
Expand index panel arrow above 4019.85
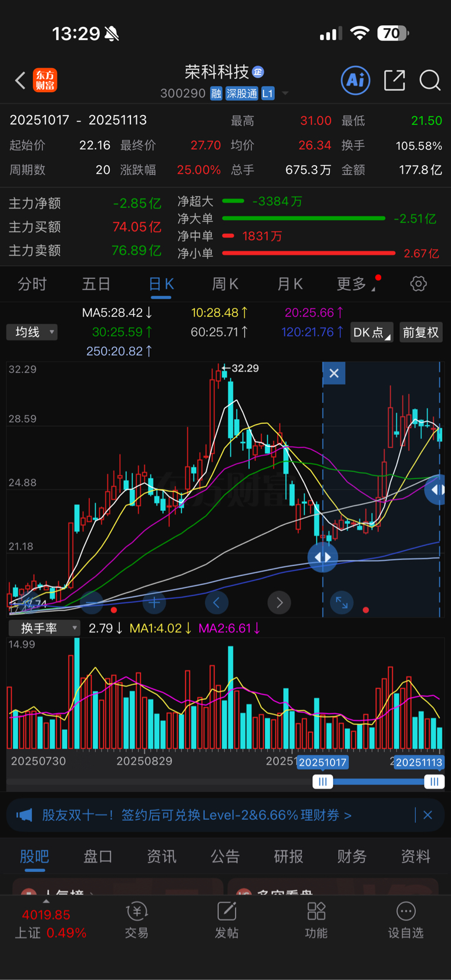[x=46, y=901]
